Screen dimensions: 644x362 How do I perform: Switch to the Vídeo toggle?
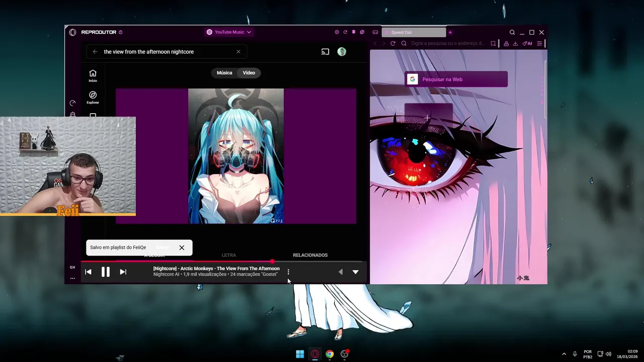(x=249, y=73)
